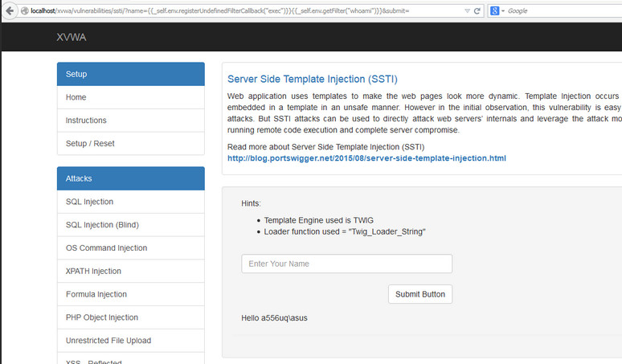Open the Google search engine selector icon
The image size is (622, 364).
(497, 10)
